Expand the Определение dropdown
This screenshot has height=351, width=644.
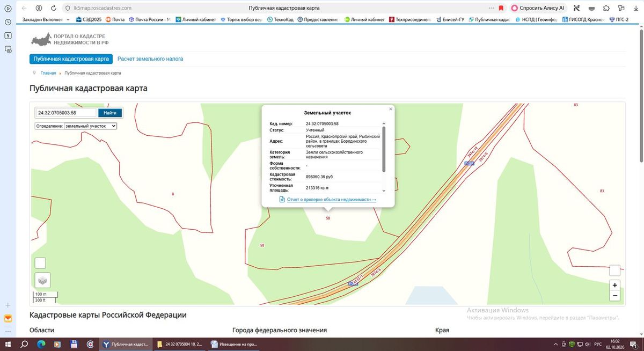click(x=90, y=126)
